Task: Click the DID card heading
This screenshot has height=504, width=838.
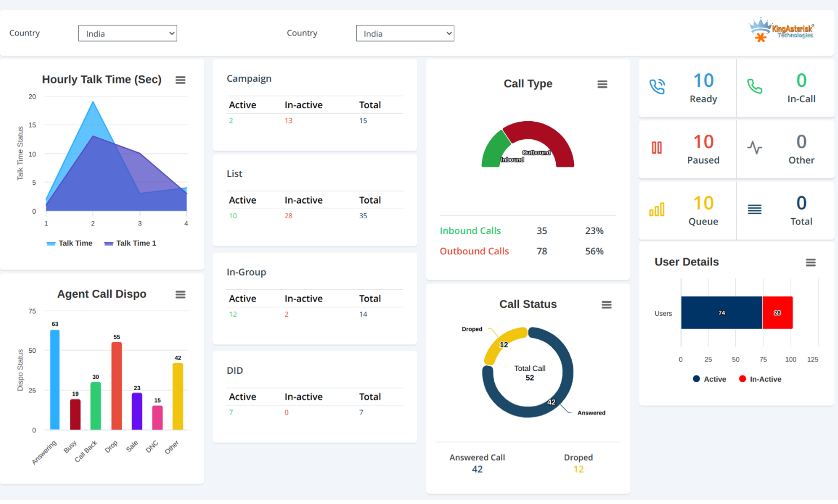Action: [x=235, y=371]
